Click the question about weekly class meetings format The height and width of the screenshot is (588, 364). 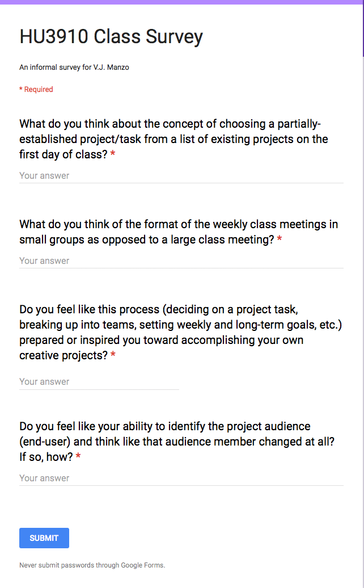(x=179, y=232)
